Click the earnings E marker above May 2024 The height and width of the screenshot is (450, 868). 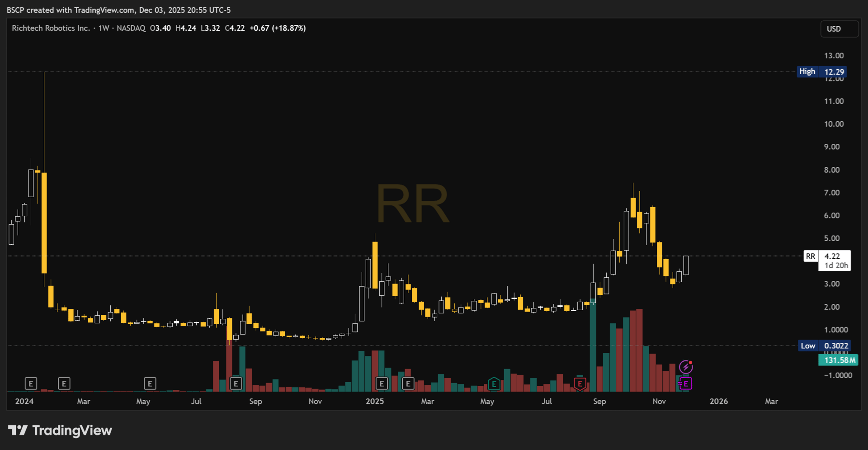[150, 384]
